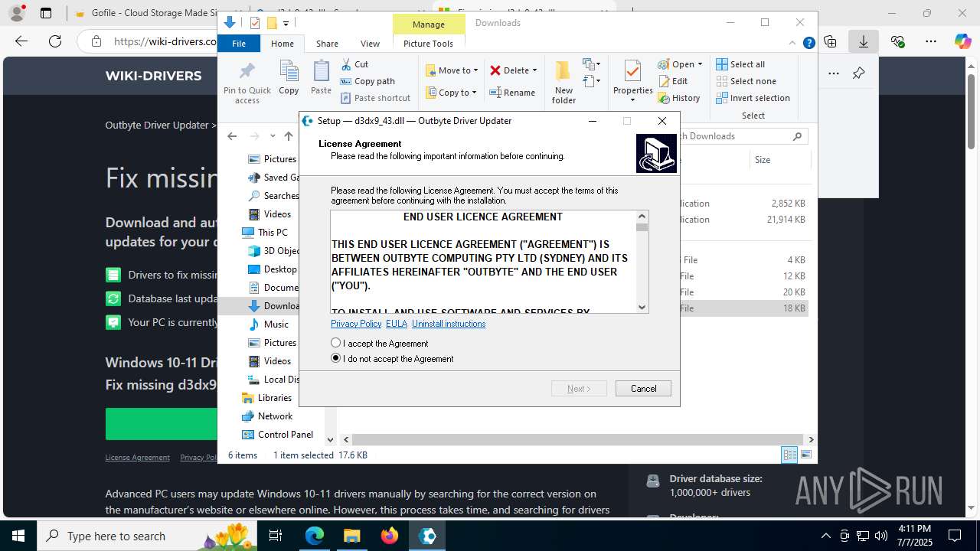The width and height of the screenshot is (980, 551).
Task: Click the Explorer help icon
Action: (808, 44)
